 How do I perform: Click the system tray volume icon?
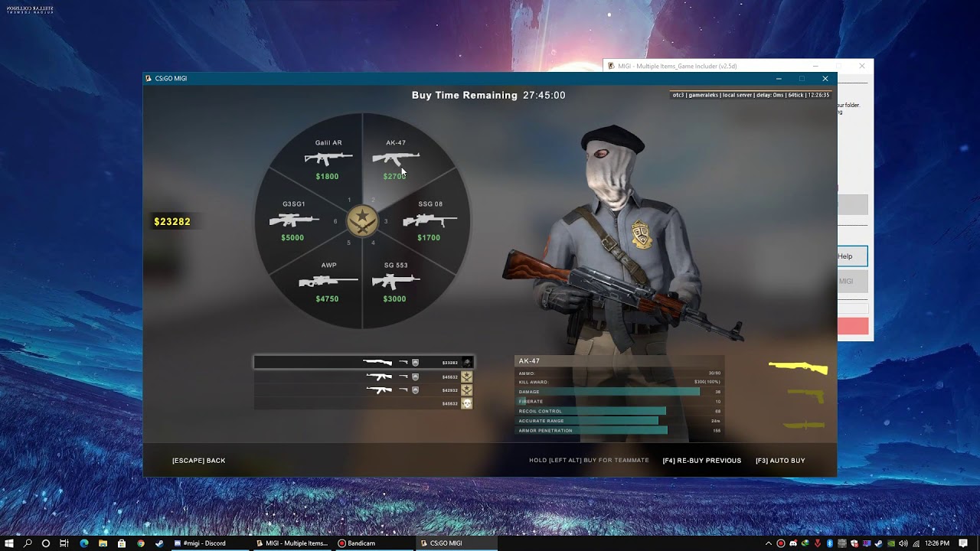pos(903,543)
